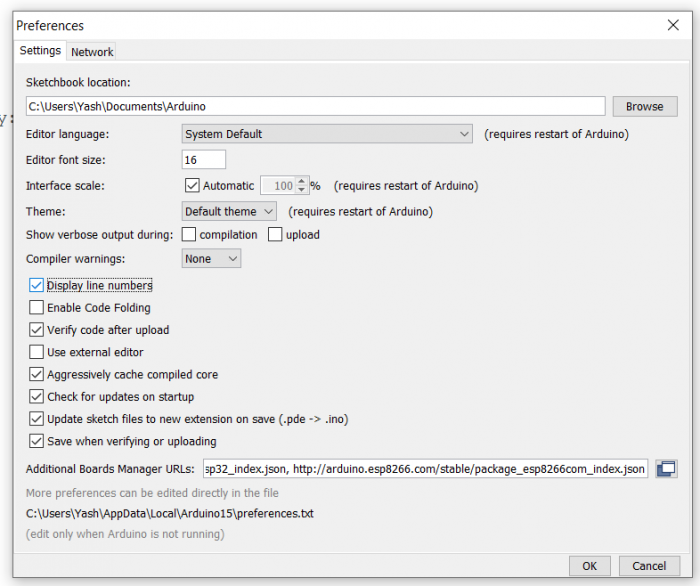This screenshot has width=700, height=586.
Task: Click the 'Sketchbook location:' label
Action: pos(78,82)
